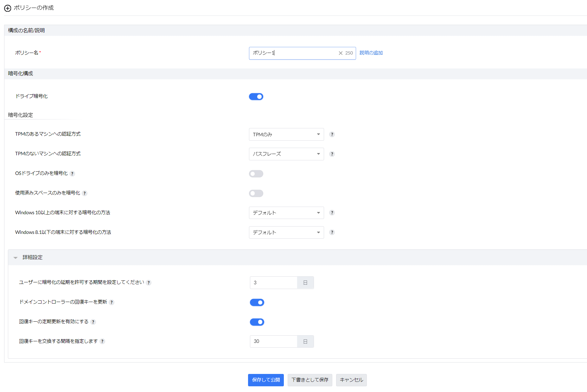587x392 pixels.
Task: Click help icon beside Windows 10以上 encryption dropdown
Action: 332,213
